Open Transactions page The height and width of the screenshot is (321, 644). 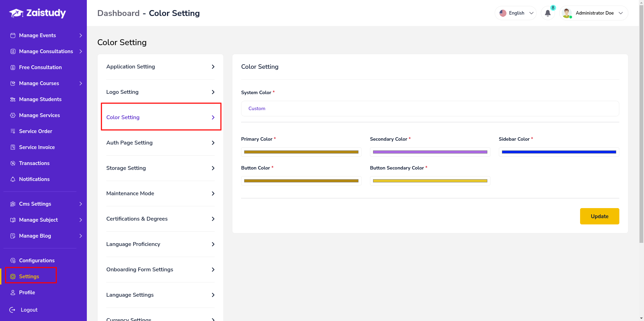pyautogui.click(x=34, y=163)
